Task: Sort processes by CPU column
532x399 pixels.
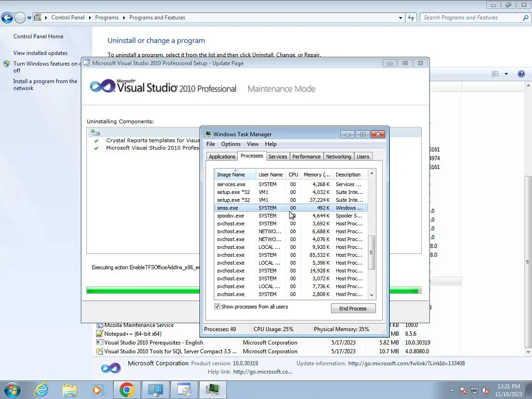Action: [x=293, y=175]
